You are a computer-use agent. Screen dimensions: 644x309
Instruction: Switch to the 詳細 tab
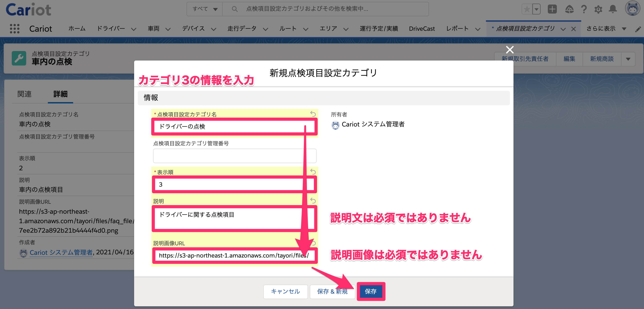pyautogui.click(x=61, y=94)
